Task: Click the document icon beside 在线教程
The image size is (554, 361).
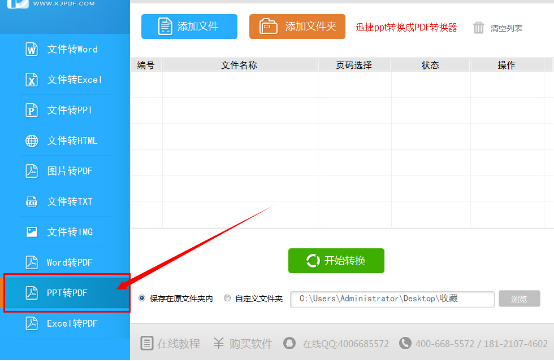Action: click(x=147, y=343)
